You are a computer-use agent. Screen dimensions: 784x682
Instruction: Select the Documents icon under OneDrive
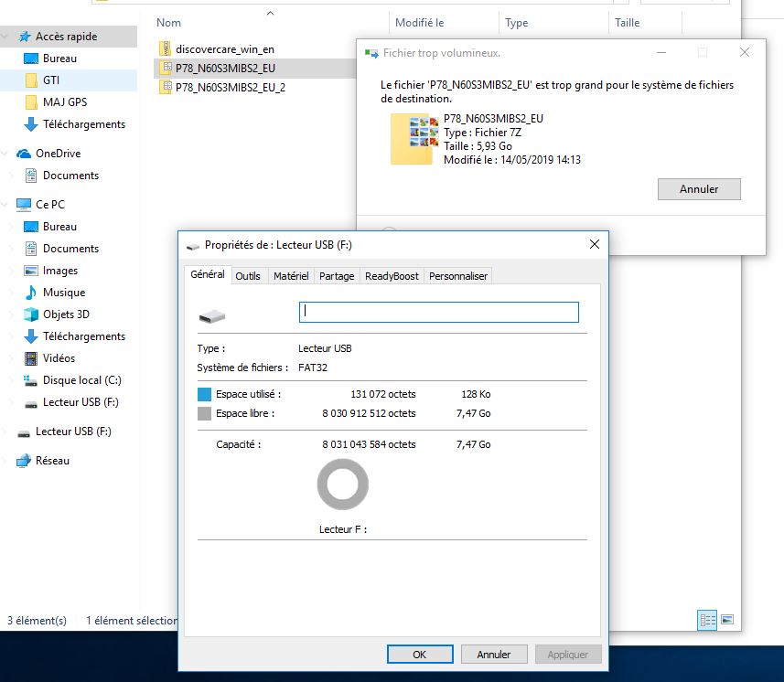click(31, 176)
